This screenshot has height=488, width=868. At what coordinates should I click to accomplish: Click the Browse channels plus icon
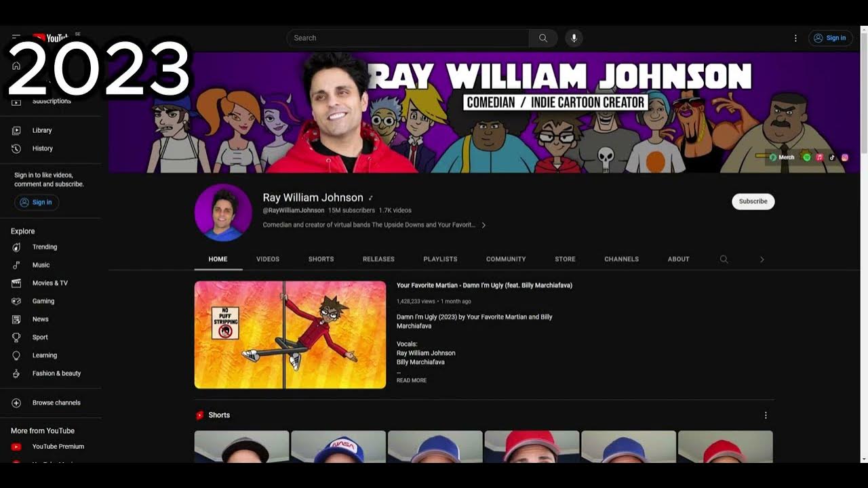(16, 403)
